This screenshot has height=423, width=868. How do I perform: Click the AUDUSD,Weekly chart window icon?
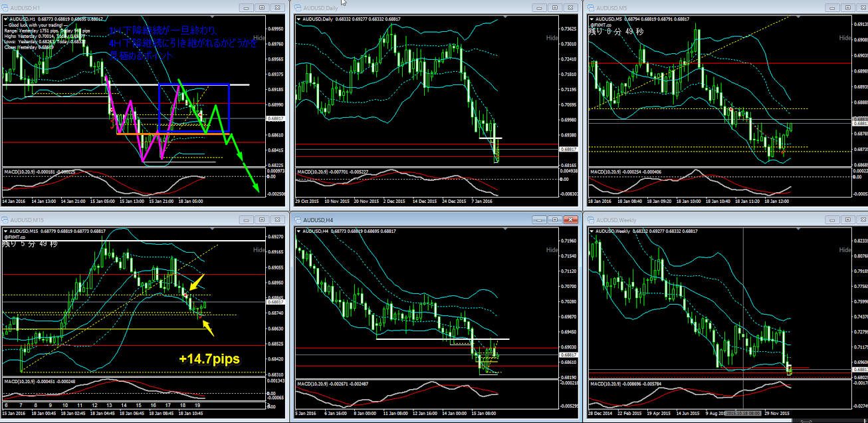point(590,219)
